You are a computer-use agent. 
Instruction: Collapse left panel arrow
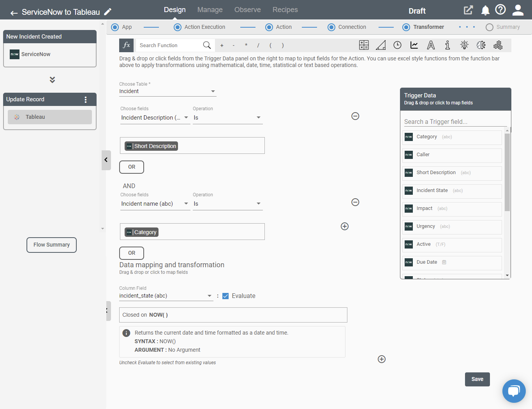tap(106, 160)
